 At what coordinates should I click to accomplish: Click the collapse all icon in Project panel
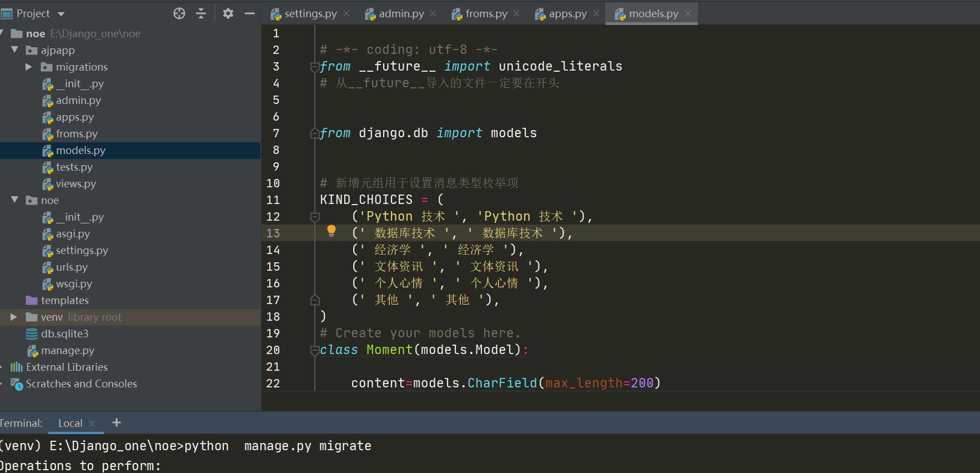click(201, 13)
